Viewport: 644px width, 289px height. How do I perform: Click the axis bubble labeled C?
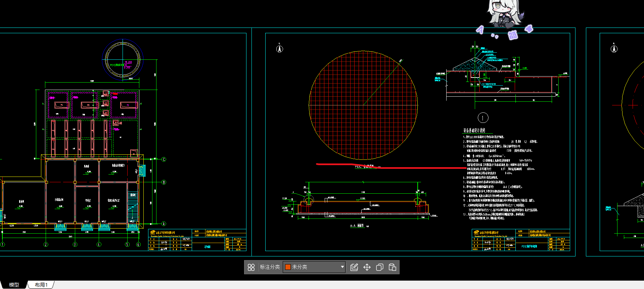click(x=164, y=159)
